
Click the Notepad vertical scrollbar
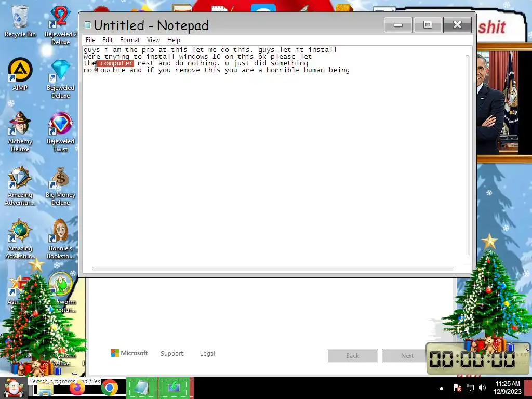(468, 155)
